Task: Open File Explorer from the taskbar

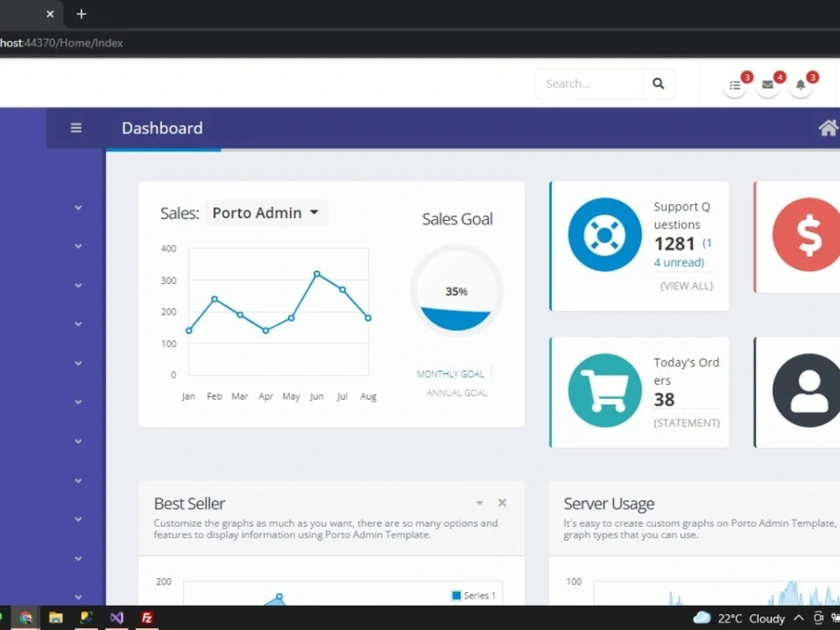Action: [x=55, y=618]
